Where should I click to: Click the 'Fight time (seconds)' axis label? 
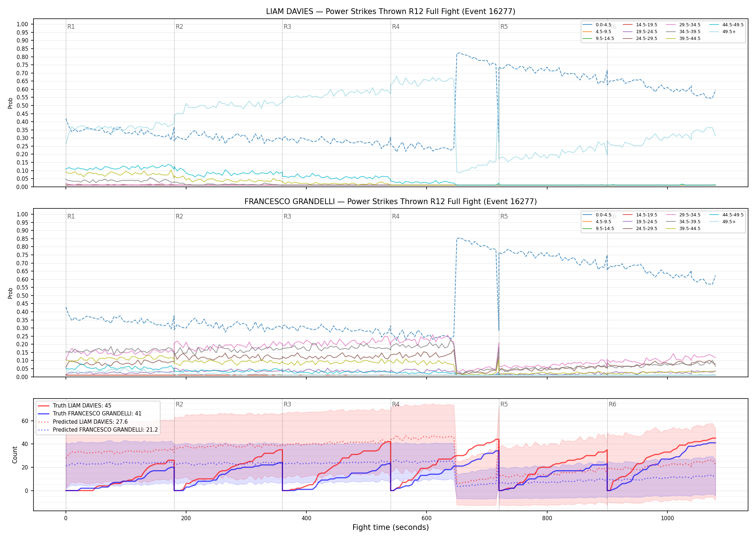coord(391,527)
